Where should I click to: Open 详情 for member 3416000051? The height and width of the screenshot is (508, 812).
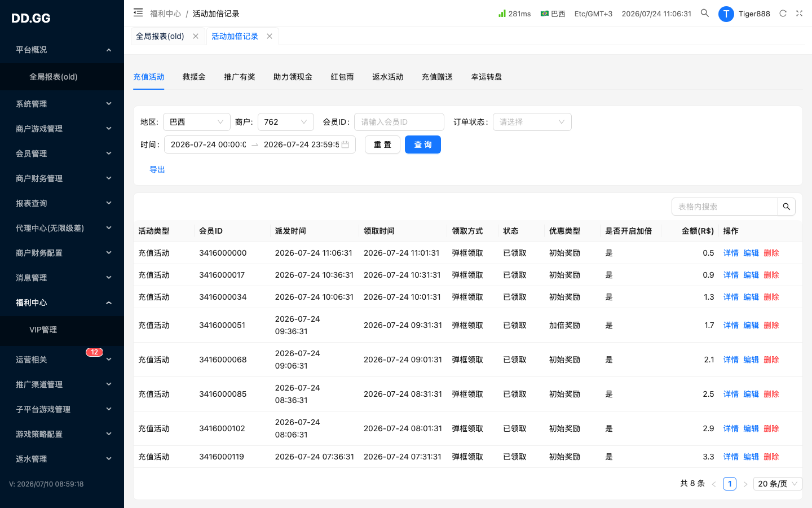point(731,325)
